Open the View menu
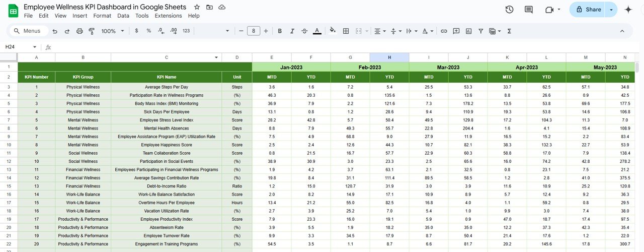644x252 pixels. pyautogui.click(x=60, y=16)
